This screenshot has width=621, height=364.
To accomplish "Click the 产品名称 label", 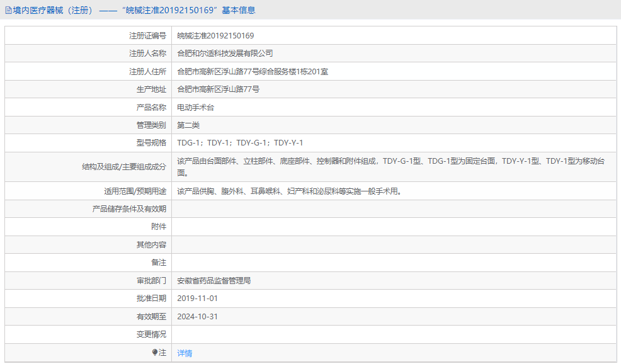I will pos(151,107).
